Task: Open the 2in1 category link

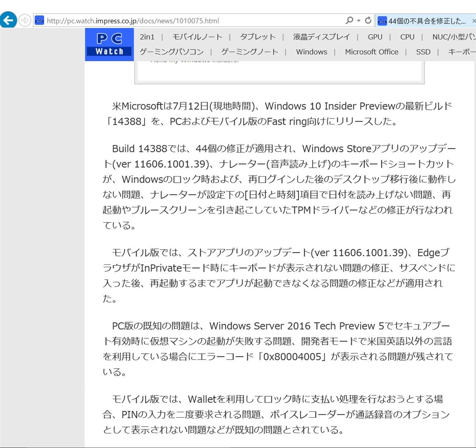Action: (x=147, y=37)
